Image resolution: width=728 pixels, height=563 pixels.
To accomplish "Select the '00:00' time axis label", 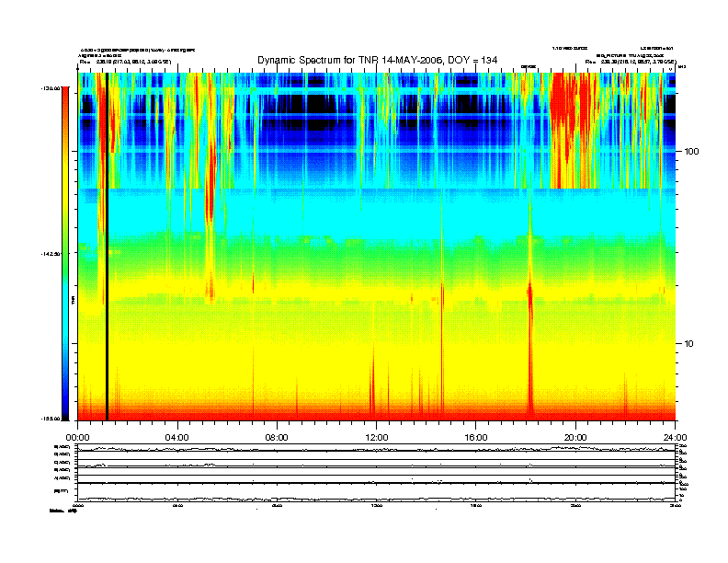I will tap(77, 438).
